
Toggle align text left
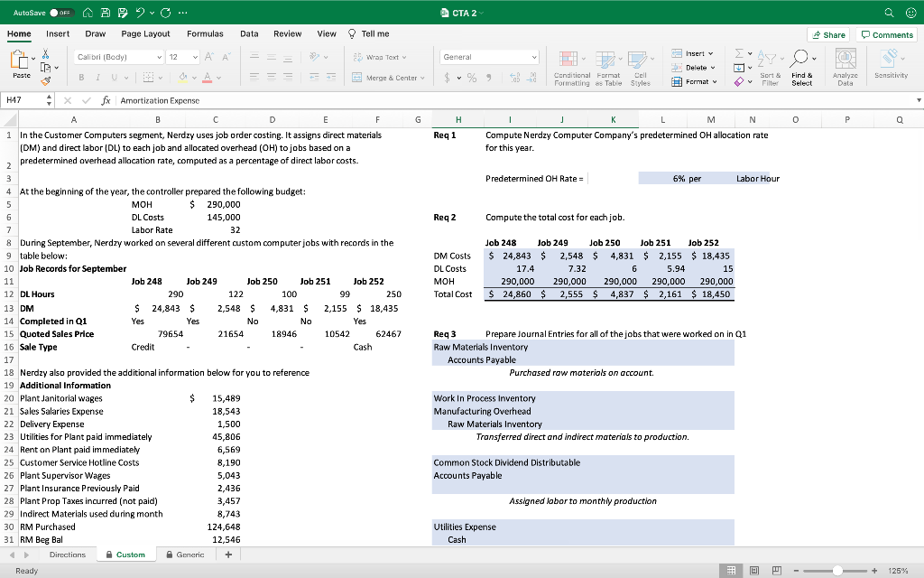tap(254, 78)
